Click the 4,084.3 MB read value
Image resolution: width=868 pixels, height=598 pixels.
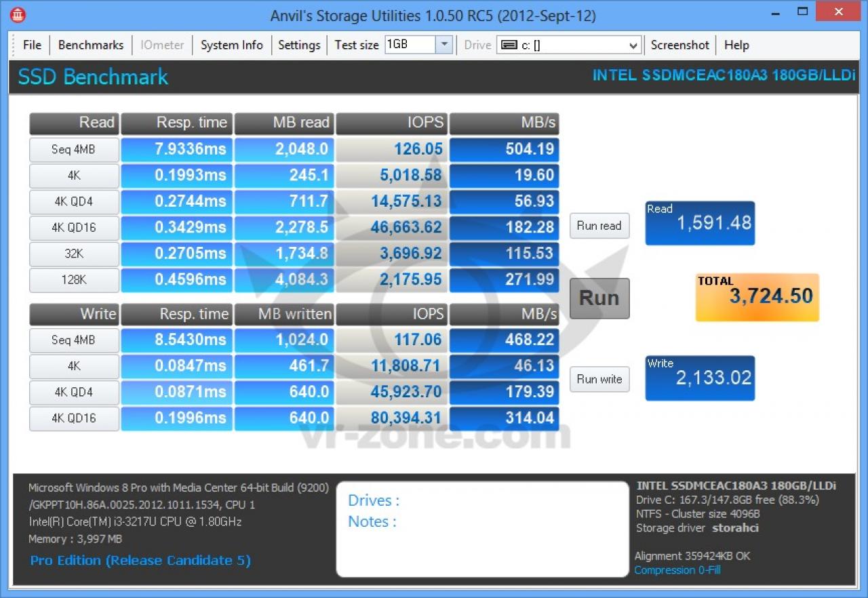pos(283,279)
